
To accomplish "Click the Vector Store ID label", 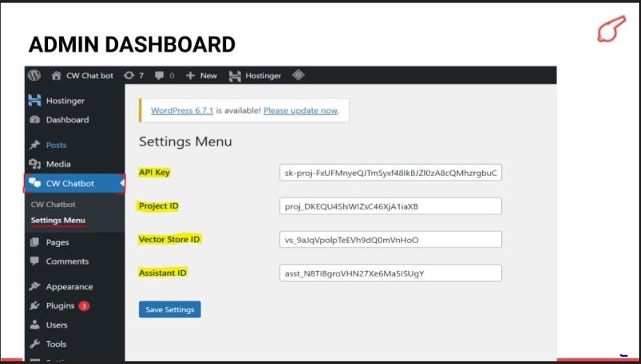I will (170, 239).
